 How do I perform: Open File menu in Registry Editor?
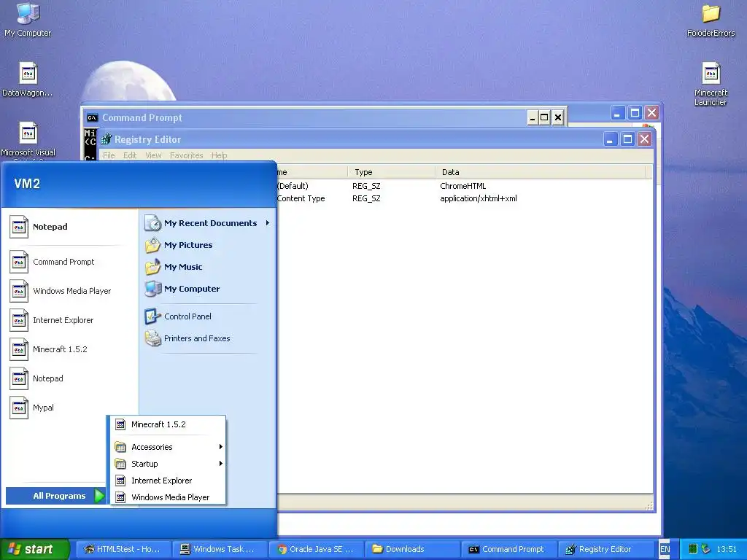click(109, 155)
